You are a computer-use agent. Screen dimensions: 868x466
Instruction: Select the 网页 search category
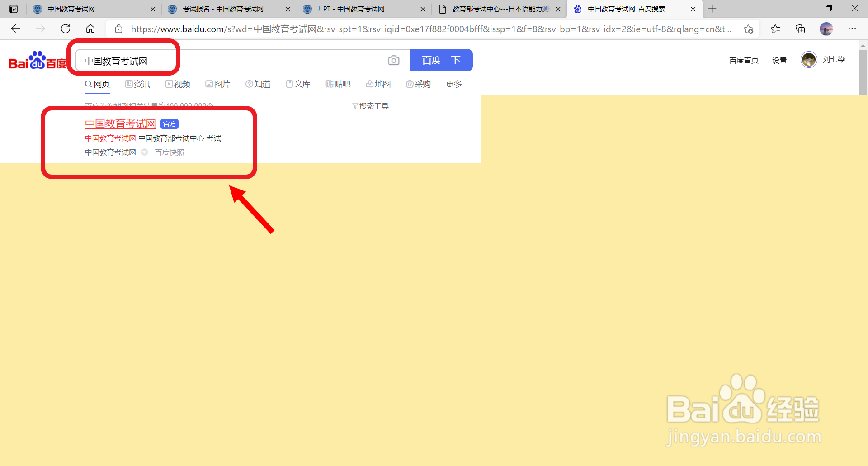pyautogui.click(x=97, y=84)
